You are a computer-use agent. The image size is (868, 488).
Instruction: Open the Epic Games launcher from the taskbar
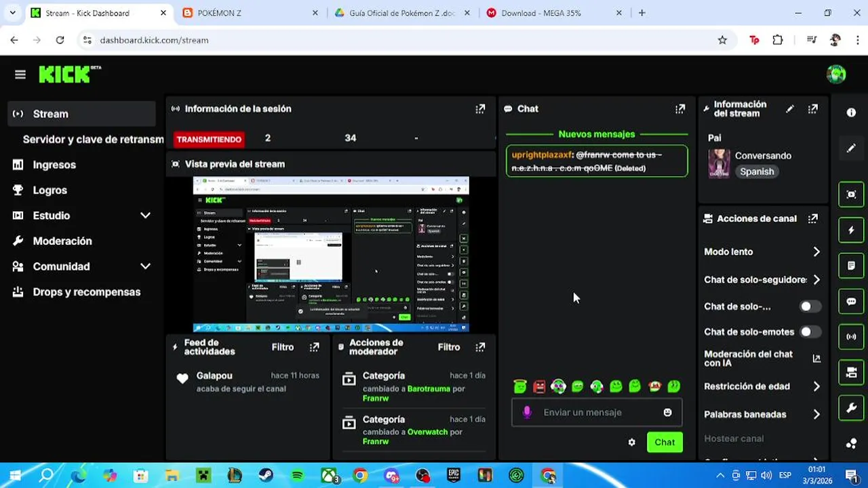pos(454,476)
